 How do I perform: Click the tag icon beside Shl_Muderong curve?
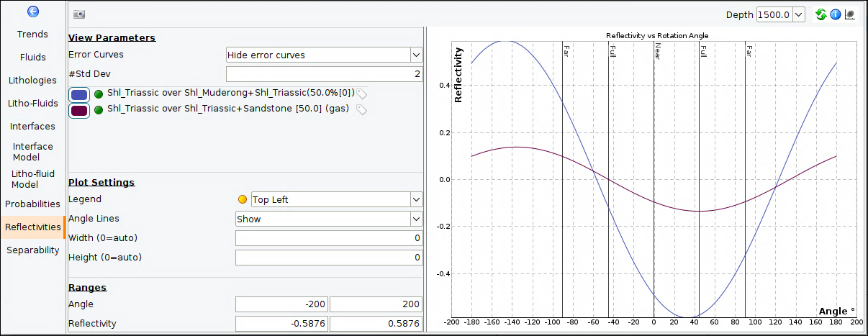coord(362,94)
